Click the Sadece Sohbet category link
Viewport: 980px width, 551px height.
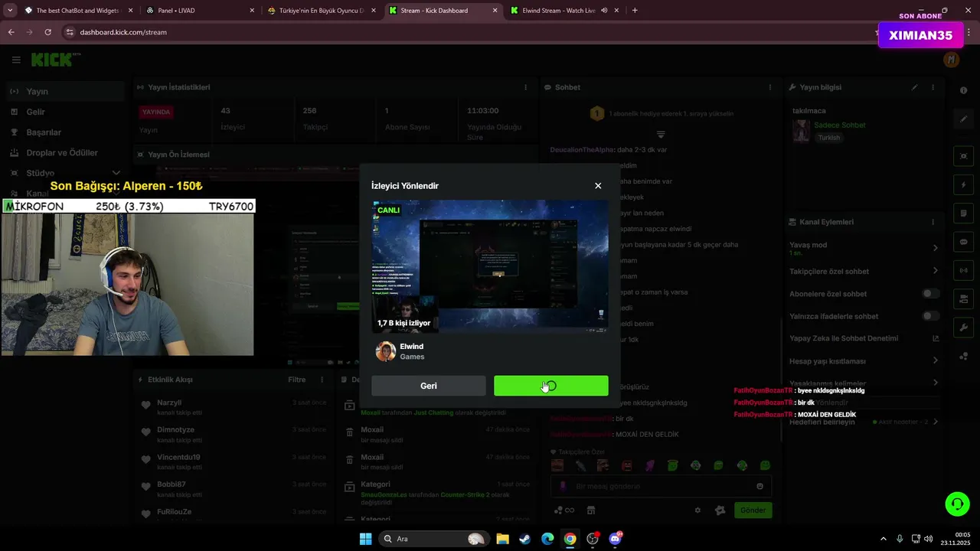pos(839,125)
